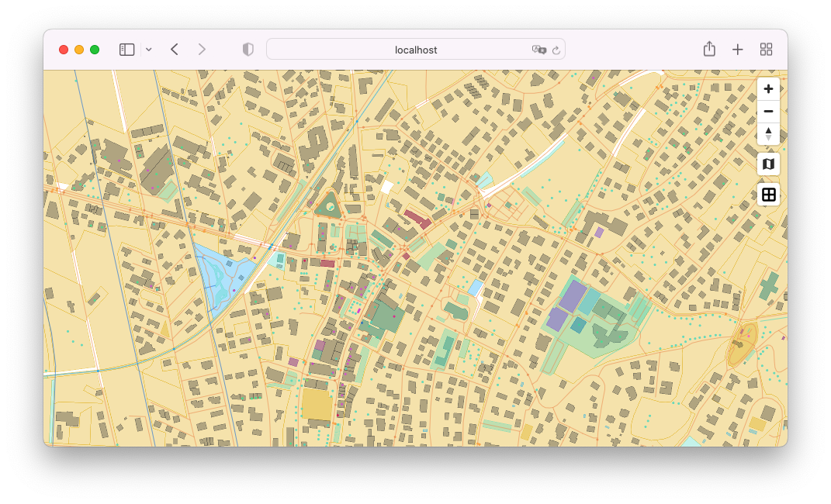Reload the localhost page
The width and height of the screenshot is (831, 504).
pos(557,50)
